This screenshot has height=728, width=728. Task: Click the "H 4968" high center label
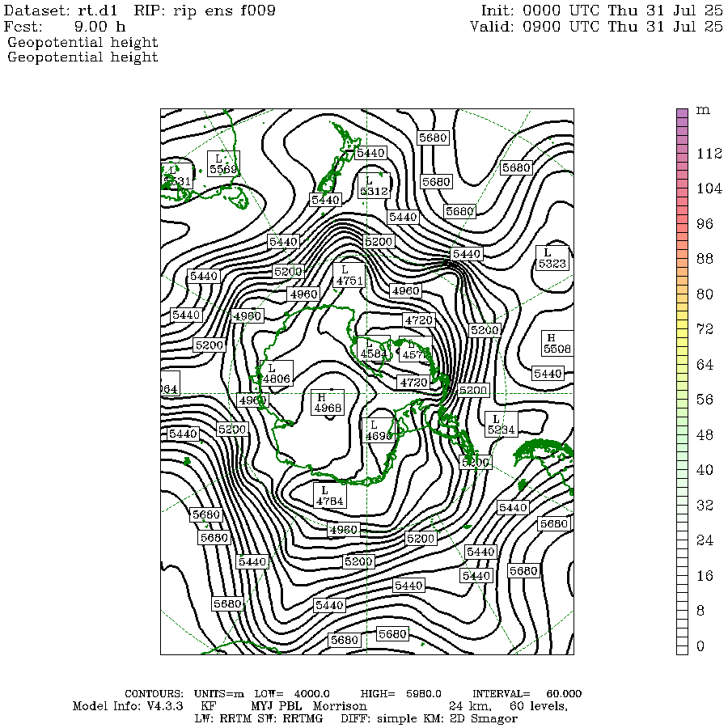tap(328, 403)
